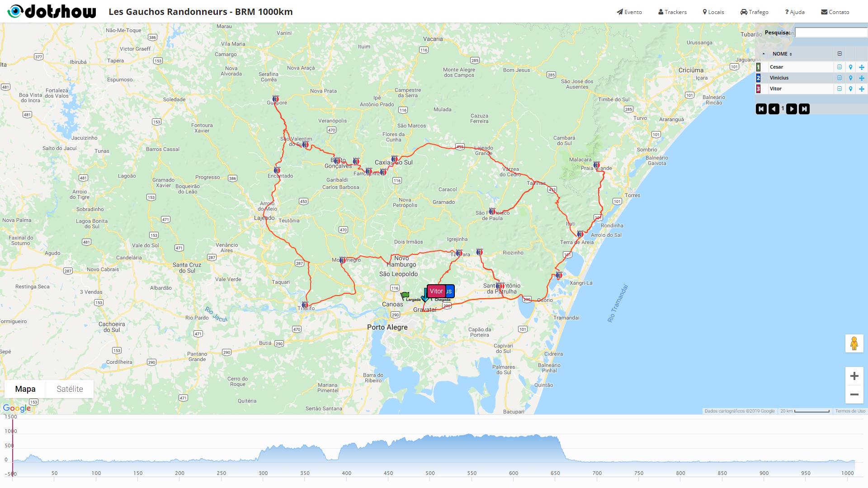Locate Vitor with the pin icon

click(850, 89)
